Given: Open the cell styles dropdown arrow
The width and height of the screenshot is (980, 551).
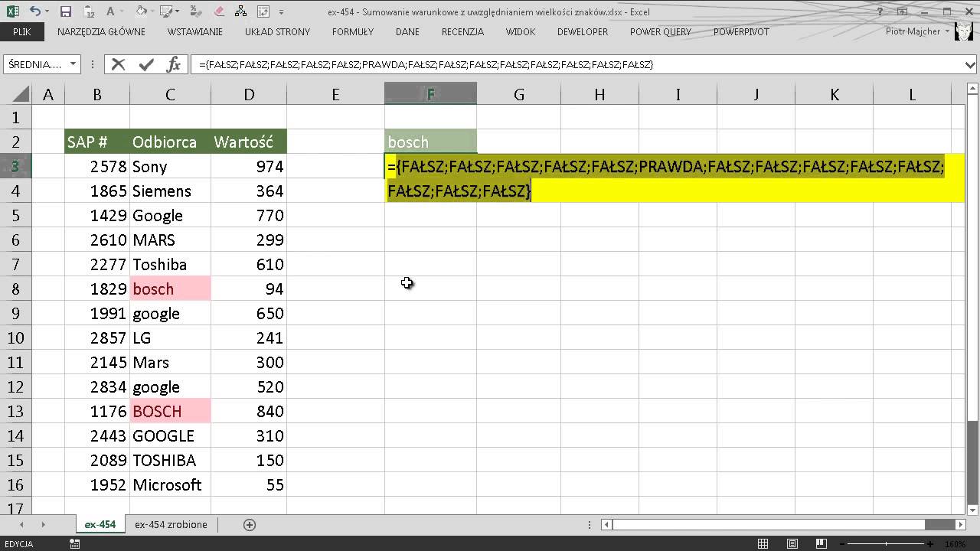Looking at the screenshot, I should 177,11.
